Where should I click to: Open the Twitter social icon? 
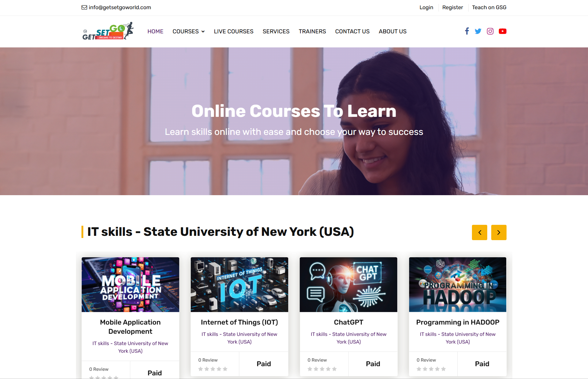478,31
